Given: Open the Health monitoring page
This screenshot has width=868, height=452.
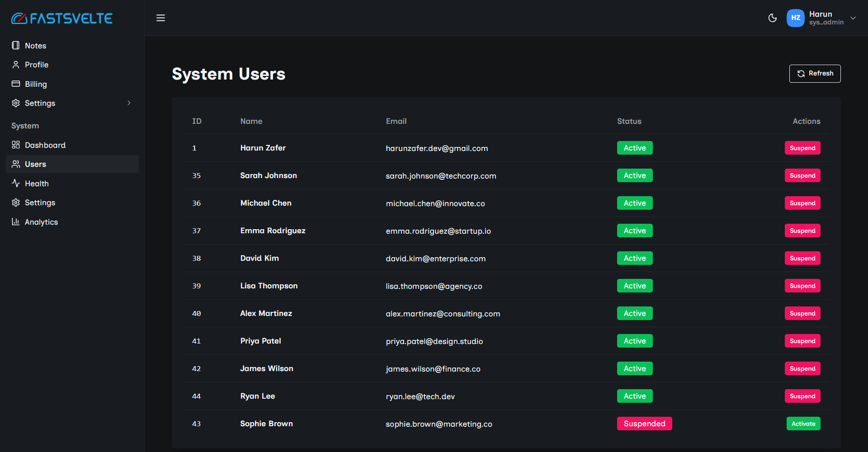Looking at the screenshot, I should click(x=36, y=184).
